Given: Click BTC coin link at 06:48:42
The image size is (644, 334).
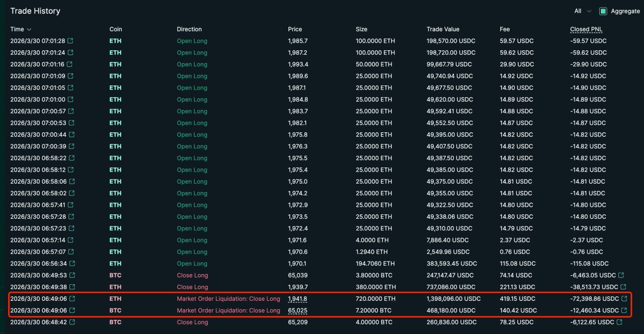Looking at the screenshot, I should coord(115,322).
